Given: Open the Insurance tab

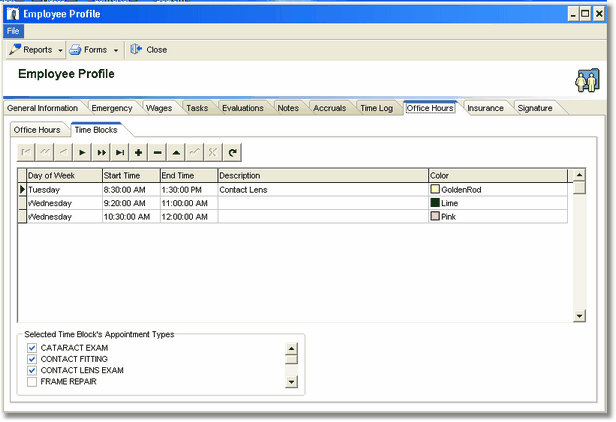Looking at the screenshot, I should [486, 108].
